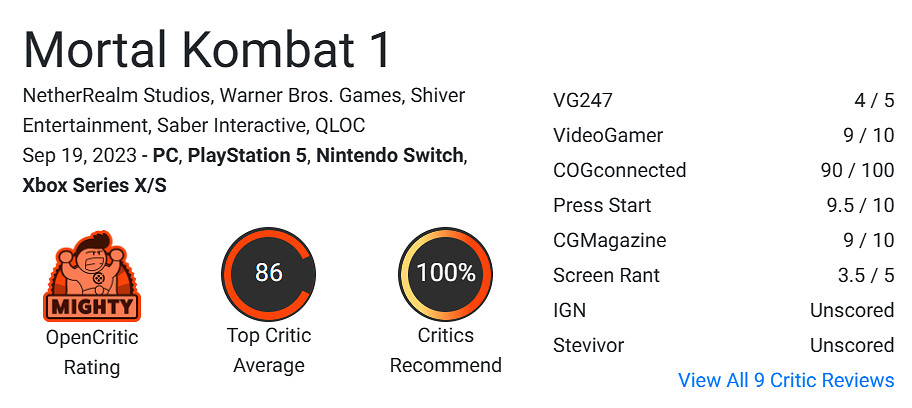
Task: Click the Mighty OpenCritic rating badge
Action: coord(91,275)
